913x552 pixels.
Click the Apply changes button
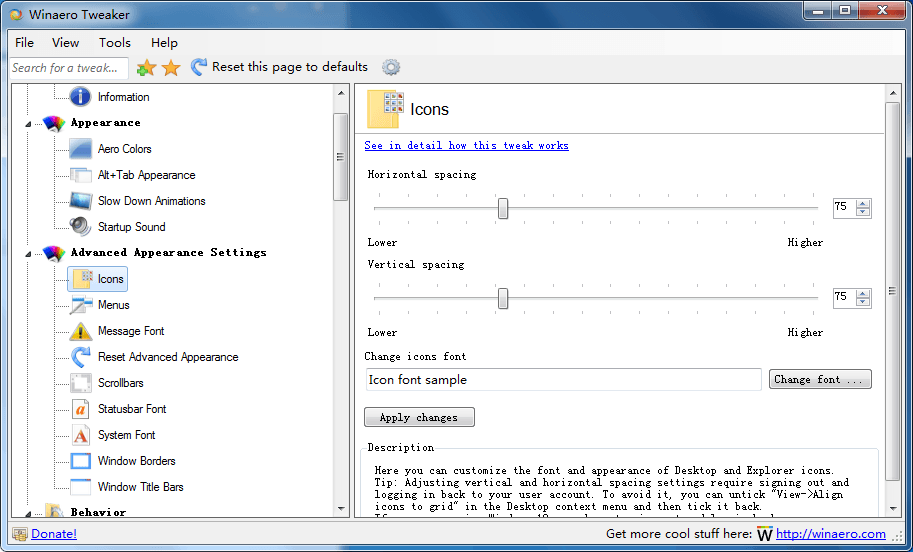point(419,417)
